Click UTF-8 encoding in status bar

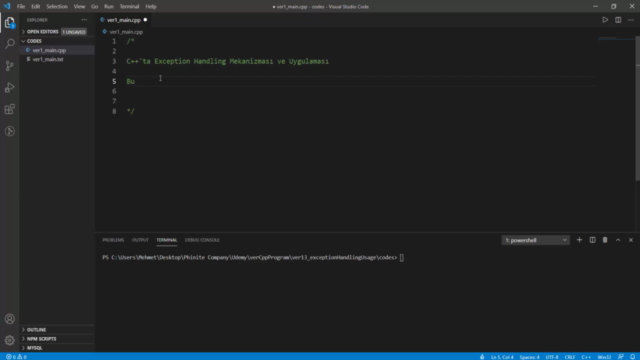coord(552,357)
